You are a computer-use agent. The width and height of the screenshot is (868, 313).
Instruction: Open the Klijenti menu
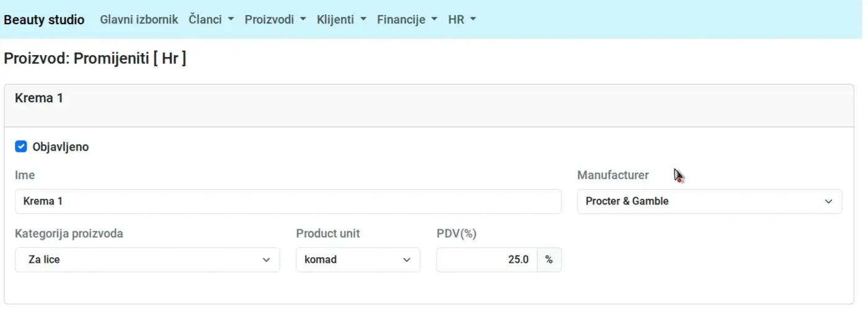[341, 20]
